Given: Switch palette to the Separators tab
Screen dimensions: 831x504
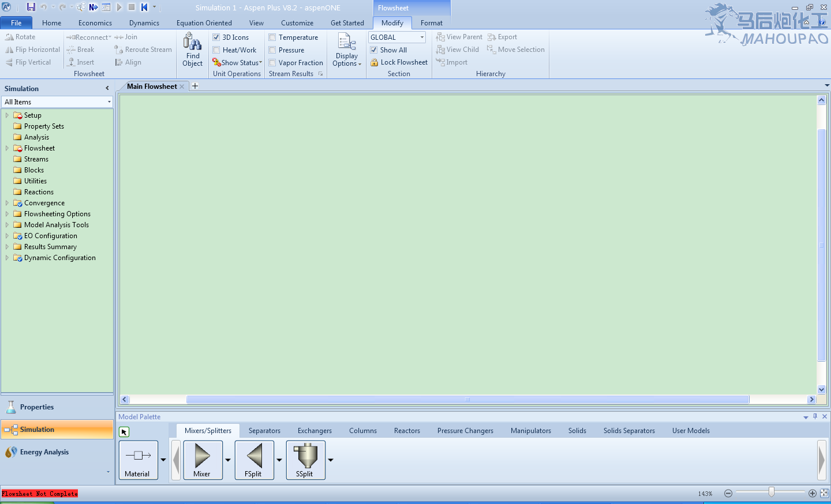Looking at the screenshot, I should [264, 431].
